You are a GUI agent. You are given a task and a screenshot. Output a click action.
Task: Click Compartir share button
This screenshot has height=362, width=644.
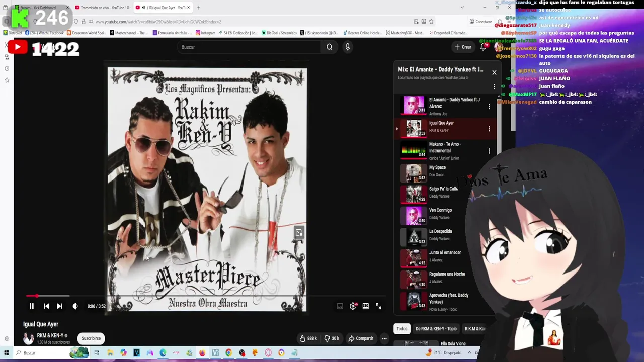[361, 338]
